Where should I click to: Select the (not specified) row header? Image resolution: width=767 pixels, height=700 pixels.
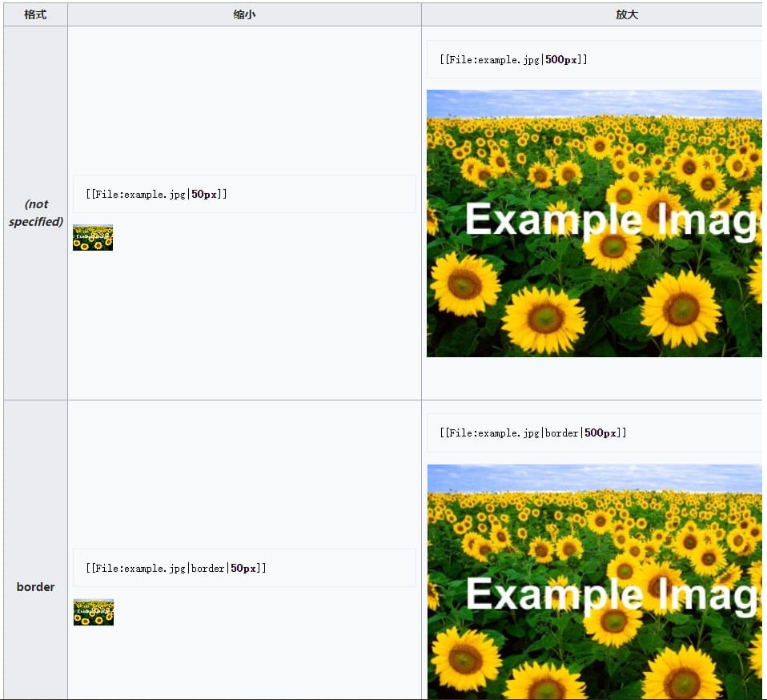point(36,213)
